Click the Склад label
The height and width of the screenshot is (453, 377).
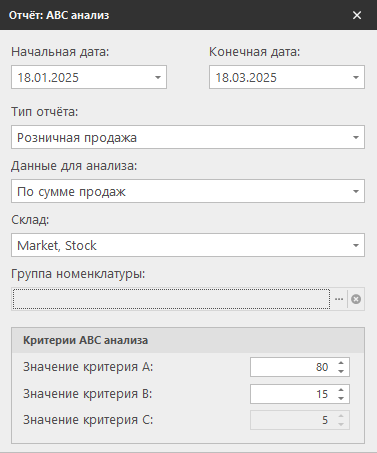click(x=30, y=220)
